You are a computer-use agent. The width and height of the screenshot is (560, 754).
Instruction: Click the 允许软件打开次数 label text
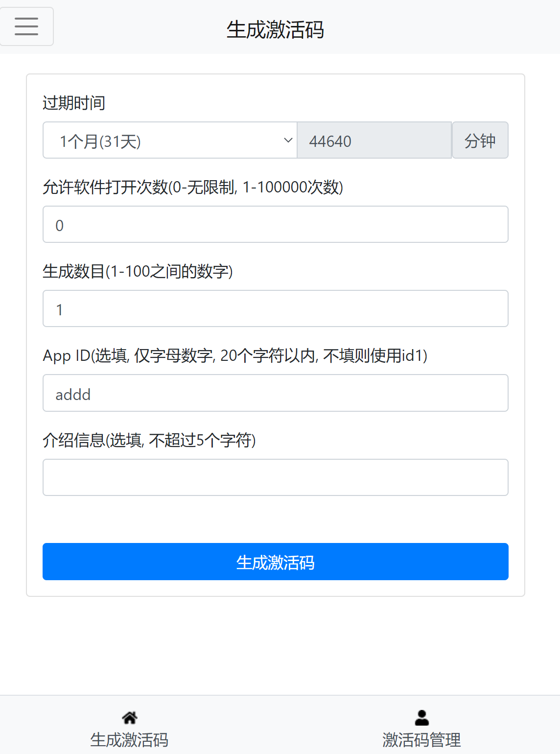193,187
